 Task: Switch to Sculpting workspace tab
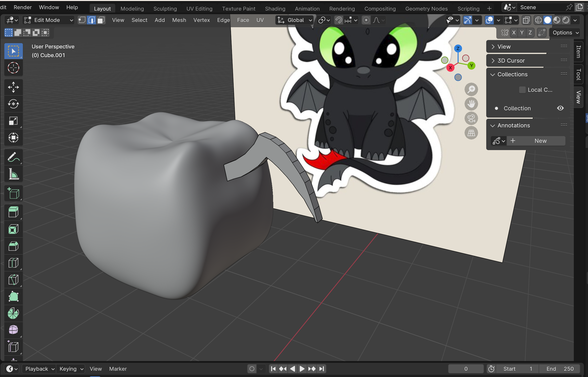click(x=165, y=9)
